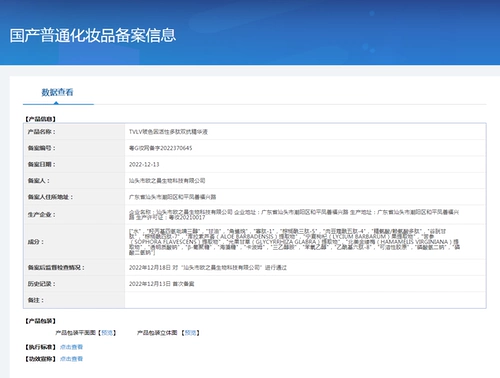This screenshot has width=500, height=378.
Task: Select the ingredient list mentioning ALOE BARBADENSIS
Action: coord(295,242)
